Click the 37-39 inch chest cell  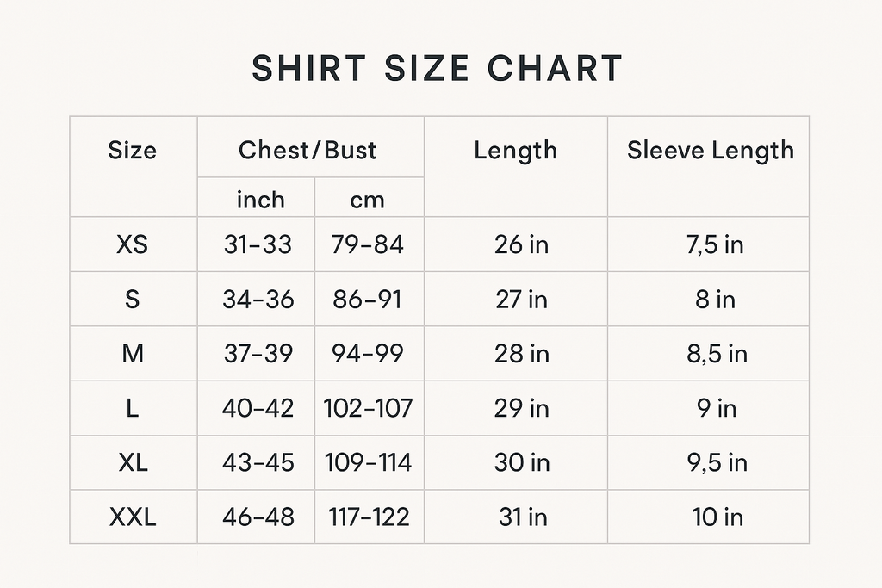tap(258, 354)
